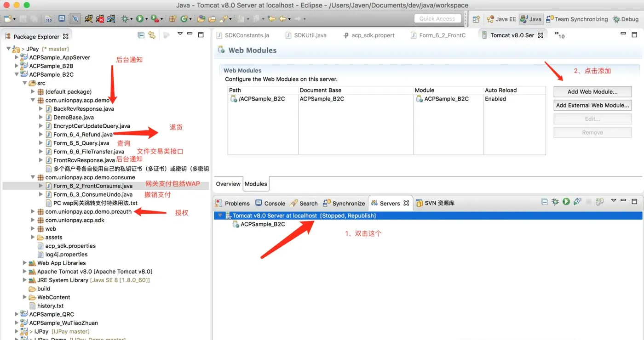Click the New Java Package toolbar icon
Image resolution: width=644 pixels, height=340 pixels.
tap(173, 19)
